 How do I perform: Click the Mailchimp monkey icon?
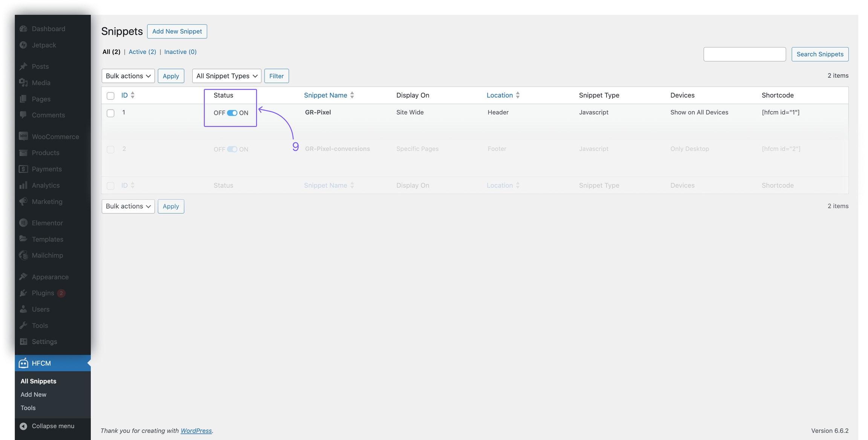(x=23, y=255)
